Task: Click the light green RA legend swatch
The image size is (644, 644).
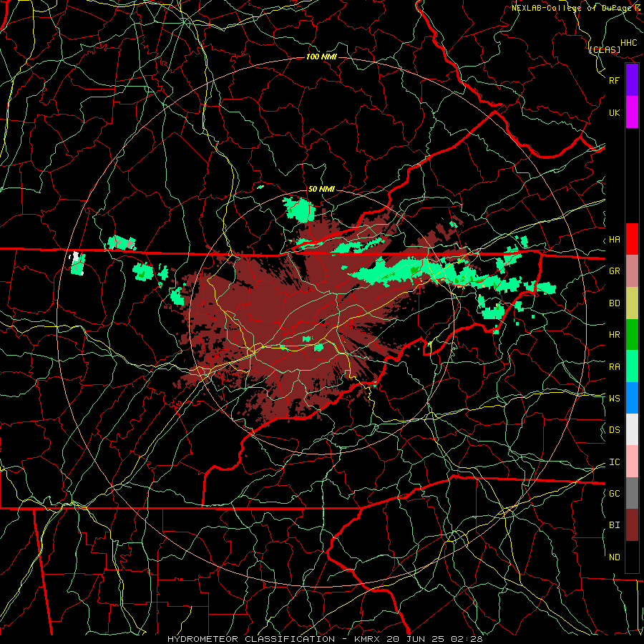Action: [632, 366]
